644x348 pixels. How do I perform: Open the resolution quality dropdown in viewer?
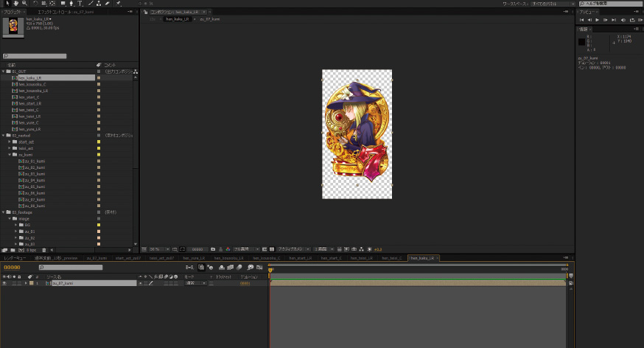[x=246, y=249]
